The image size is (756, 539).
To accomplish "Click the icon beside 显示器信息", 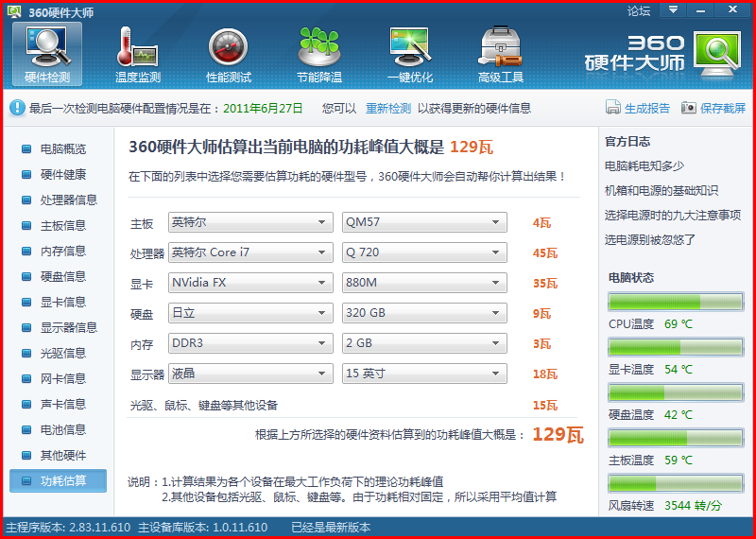I will [26, 327].
